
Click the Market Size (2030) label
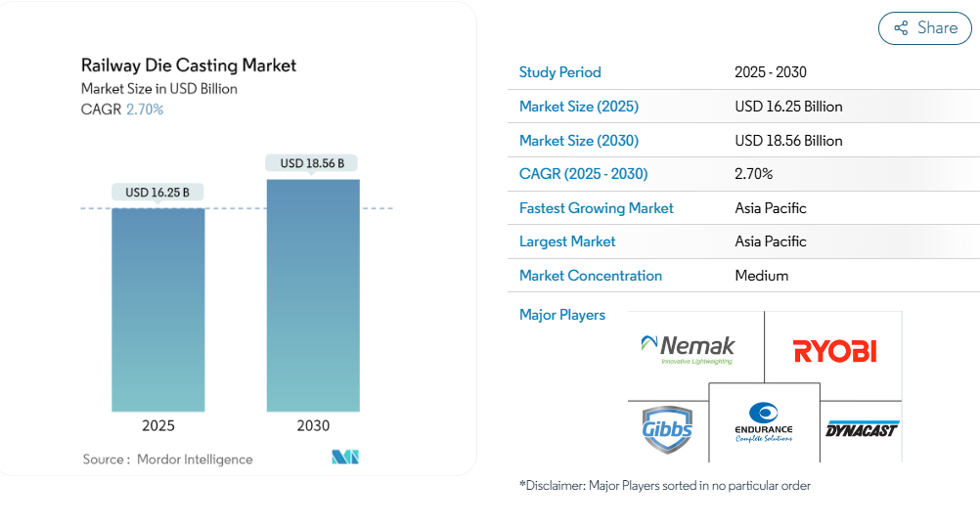[x=579, y=141]
